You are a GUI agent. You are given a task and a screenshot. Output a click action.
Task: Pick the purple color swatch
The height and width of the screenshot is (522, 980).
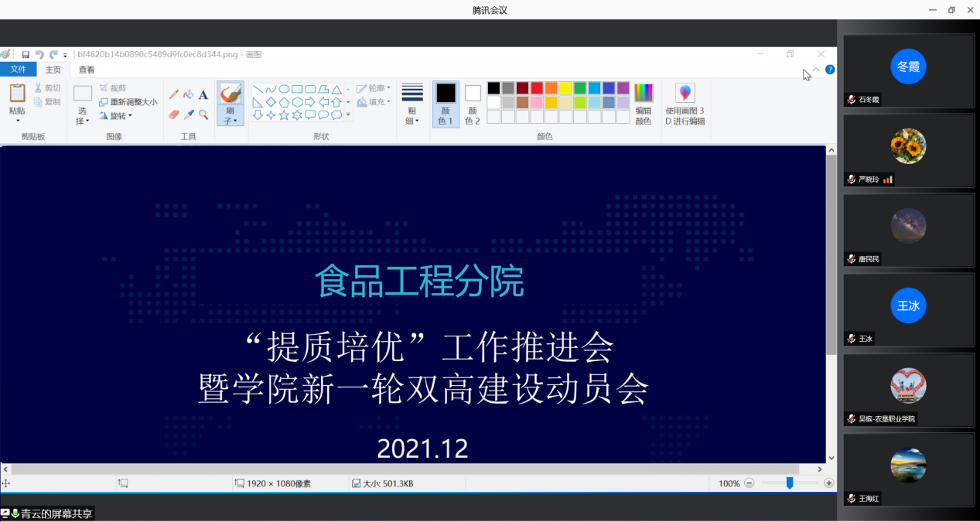pyautogui.click(x=623, y=88)
